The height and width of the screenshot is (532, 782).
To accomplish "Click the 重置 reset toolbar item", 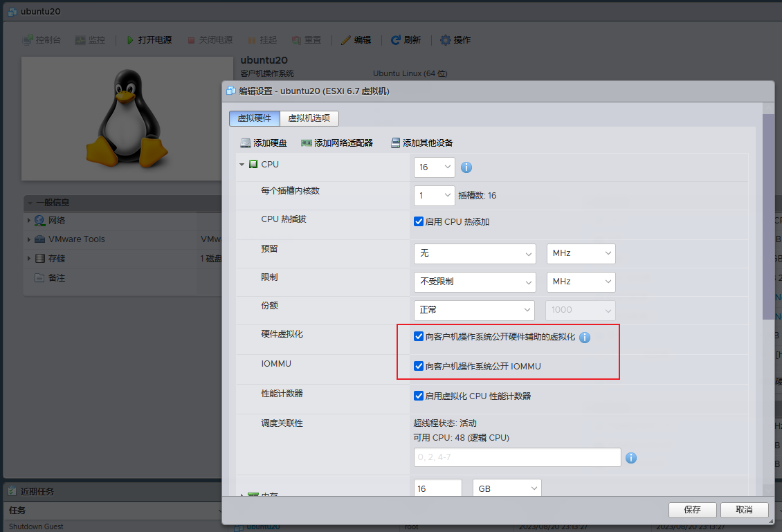I will pyautogui.click(x=307, y=40).
